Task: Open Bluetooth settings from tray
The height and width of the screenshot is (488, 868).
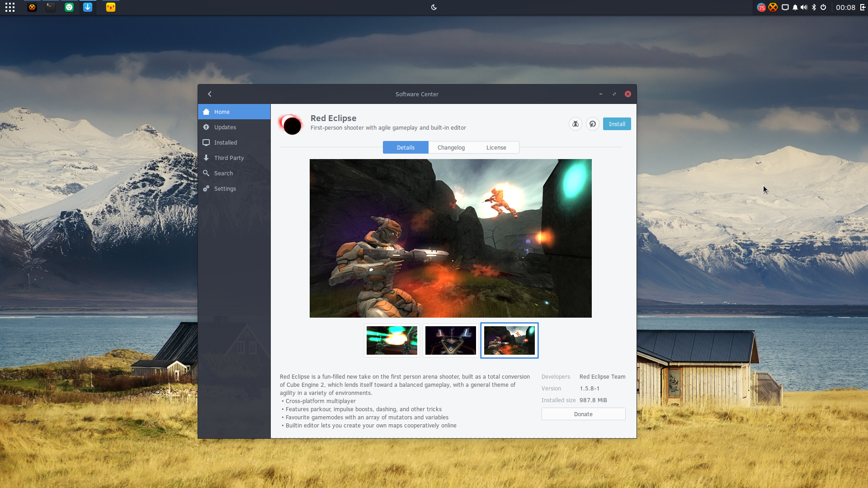Action: click(814, 7)
